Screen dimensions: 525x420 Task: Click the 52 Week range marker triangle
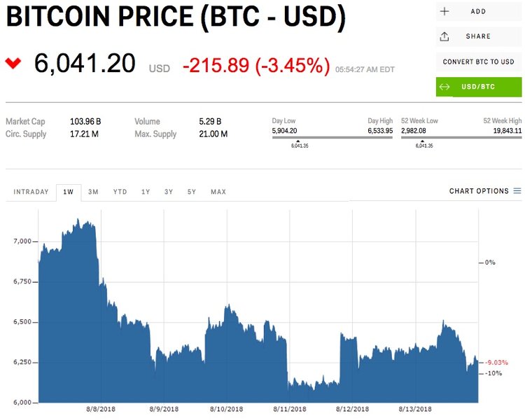422,141
